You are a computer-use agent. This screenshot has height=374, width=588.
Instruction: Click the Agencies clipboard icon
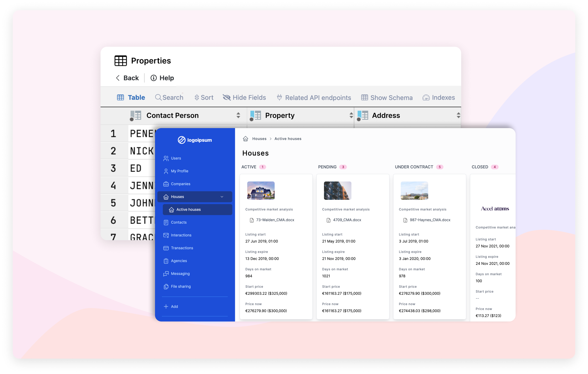[x=166, y=261]
